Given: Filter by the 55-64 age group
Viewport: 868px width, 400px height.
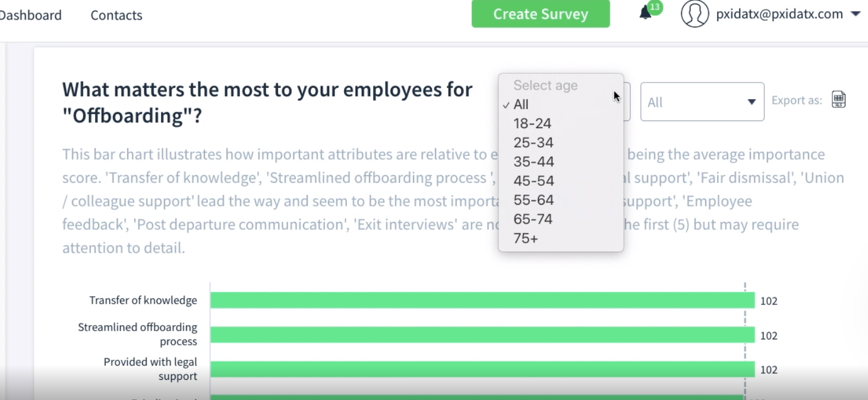Looking at the screenshot, I should [534, 200].
